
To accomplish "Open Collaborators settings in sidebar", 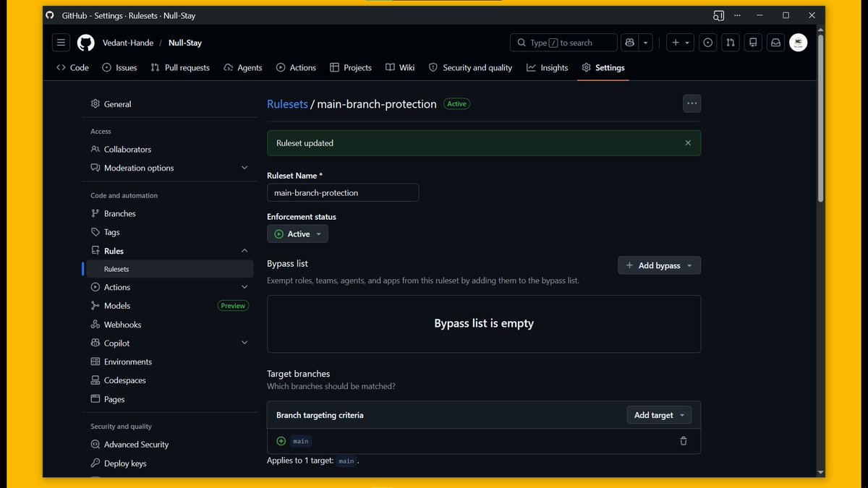I will click(169, 149).
